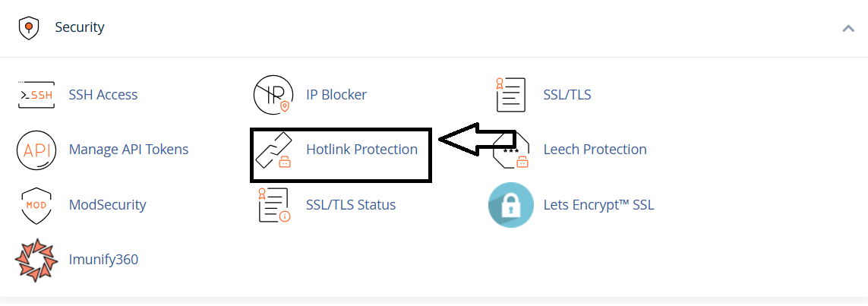868x306 pixels.
Task: Open Manage API Tokens link
Action: pos(128,150)
